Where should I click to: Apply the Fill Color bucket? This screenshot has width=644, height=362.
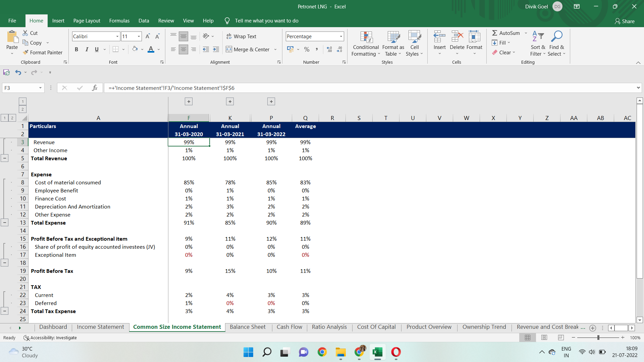click(135, 49)
